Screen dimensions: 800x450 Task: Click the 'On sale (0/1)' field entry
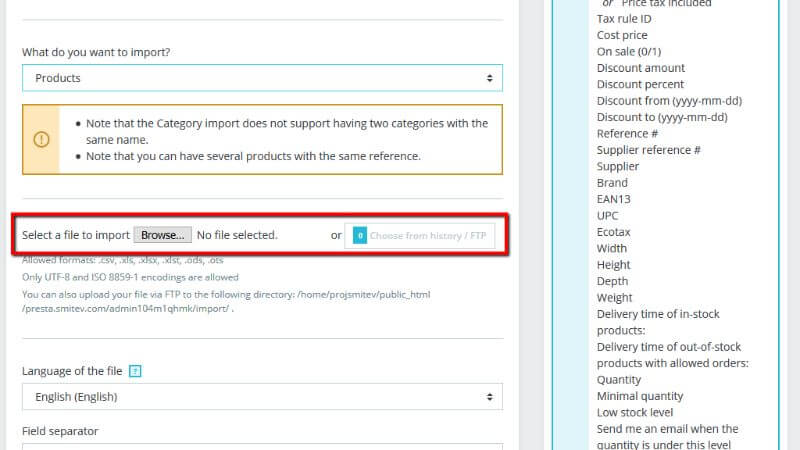629,52
